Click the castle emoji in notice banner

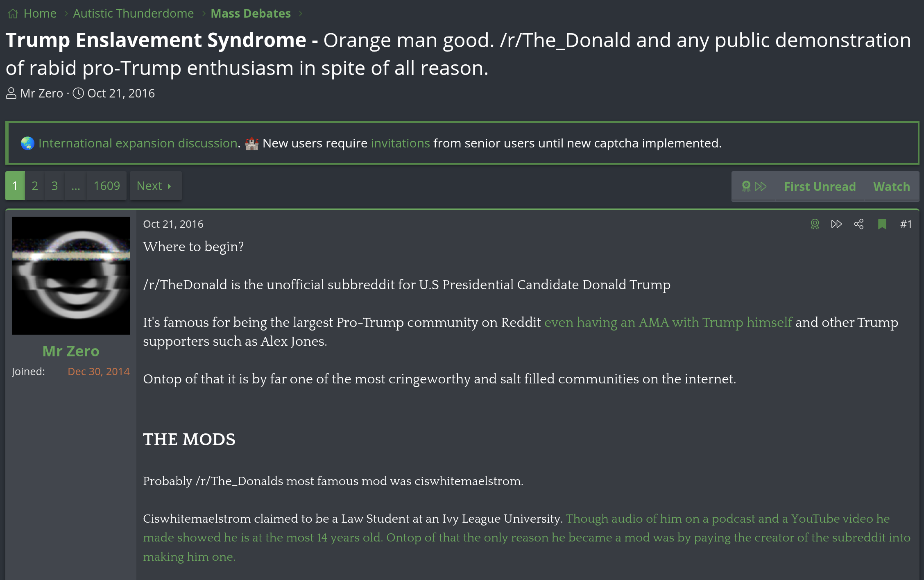(x=251, y=143)
